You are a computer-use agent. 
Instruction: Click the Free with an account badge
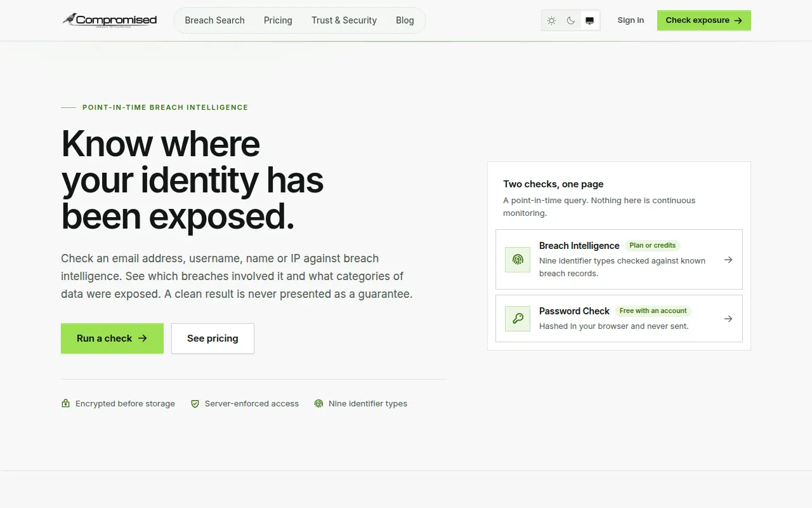pyautogui.click(x=653, y=311)
